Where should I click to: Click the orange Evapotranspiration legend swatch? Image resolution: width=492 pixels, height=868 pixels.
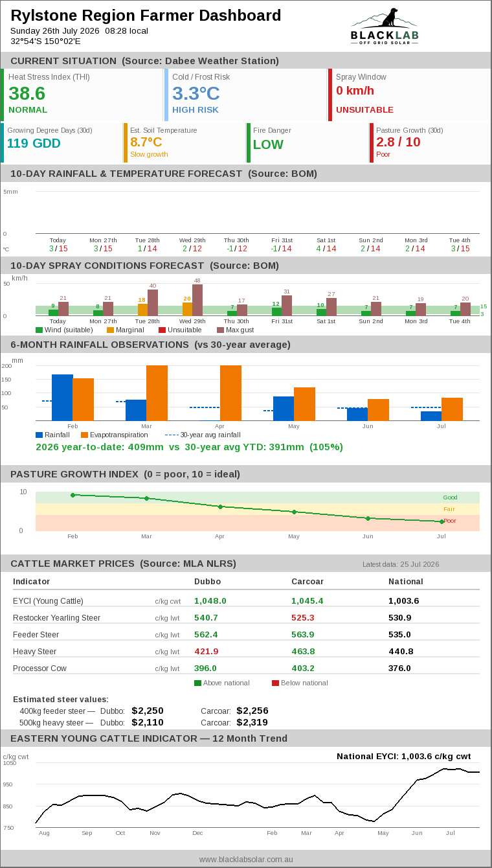pos(84,435)
